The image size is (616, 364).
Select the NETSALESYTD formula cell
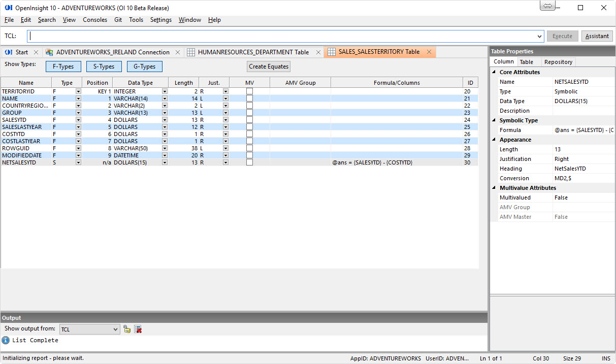tap(397, 162)
